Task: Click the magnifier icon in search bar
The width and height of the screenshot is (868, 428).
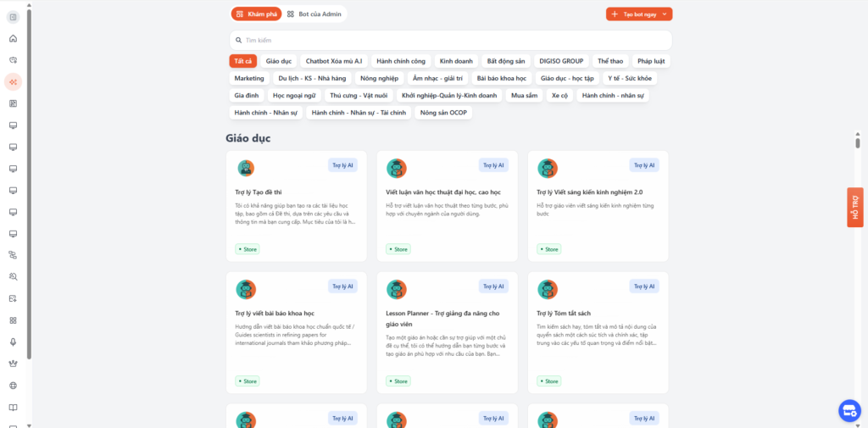Action: 238,41
